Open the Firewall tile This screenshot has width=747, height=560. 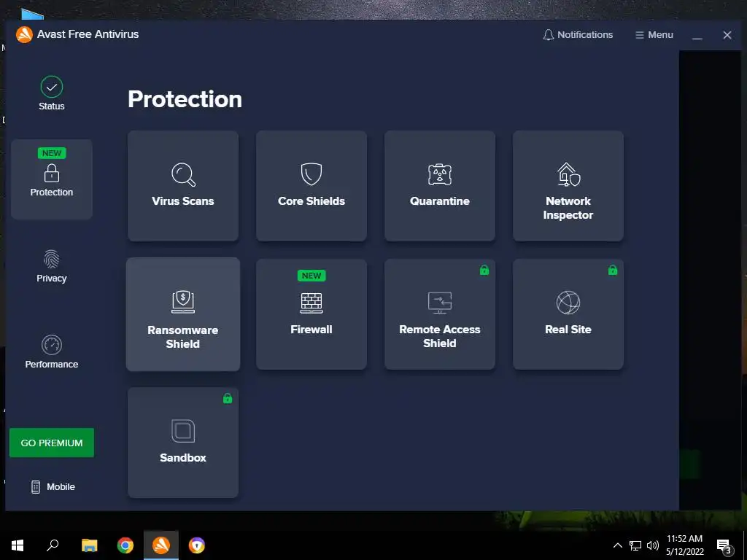(x=311, y=314)
